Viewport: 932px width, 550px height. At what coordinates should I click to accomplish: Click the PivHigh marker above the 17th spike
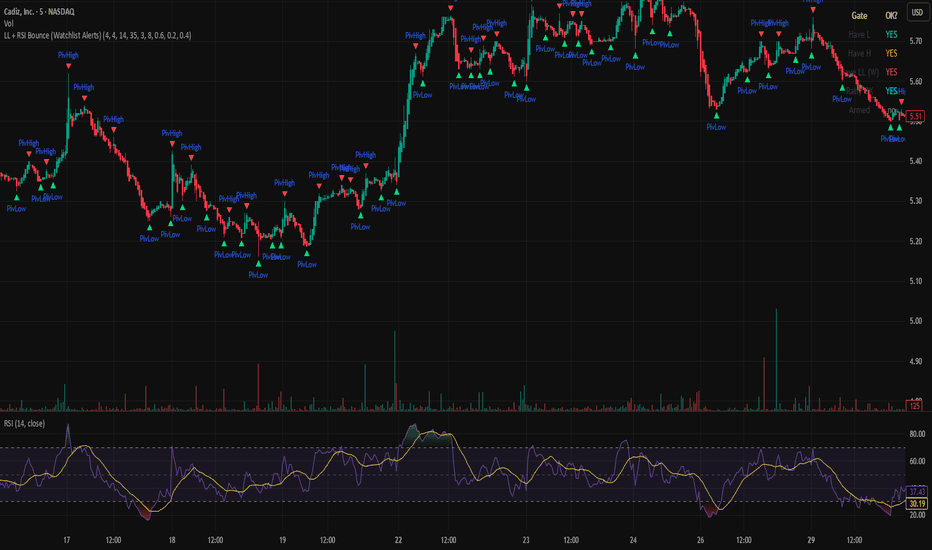pyautogui.click(x=68, y=55)
